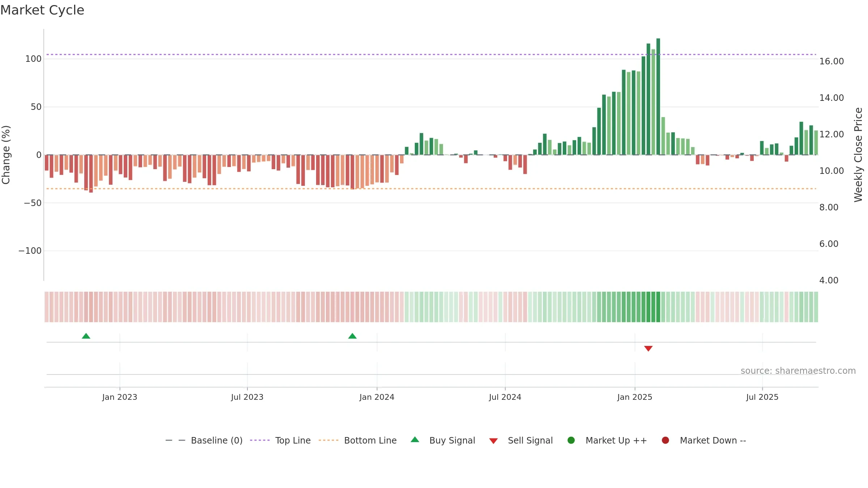The image size is (868, 488).
Task: Click the orange dotted Bottom Line legend sample
Action: click(x=328, y=440)
